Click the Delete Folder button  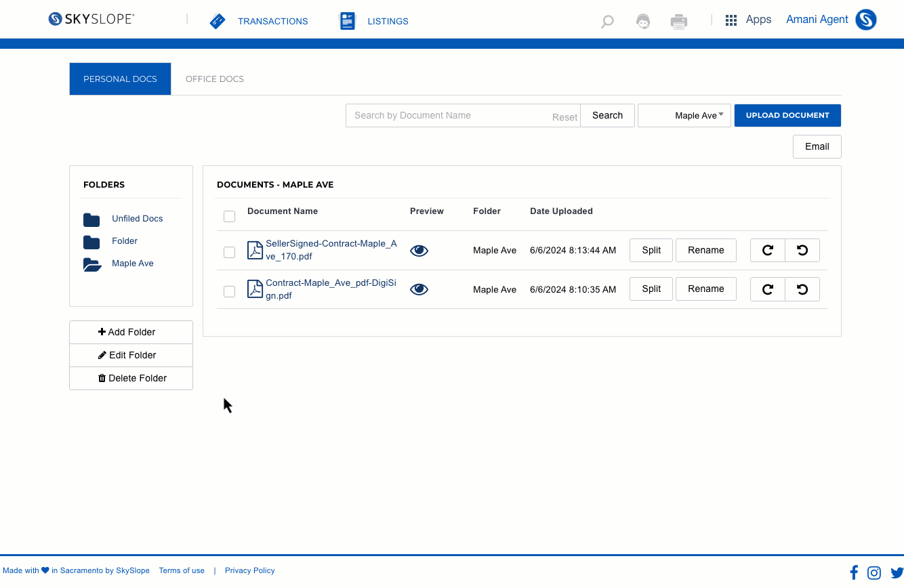point(131,378)
